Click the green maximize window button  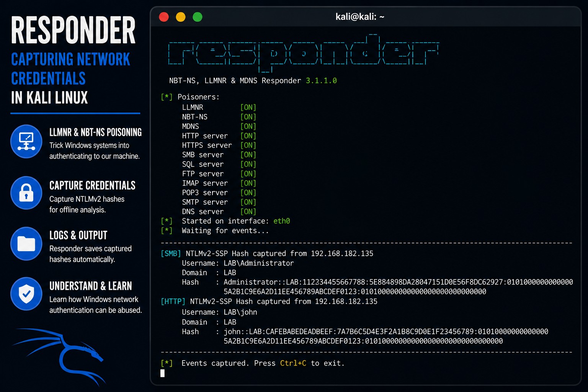[x=198, y=17]
